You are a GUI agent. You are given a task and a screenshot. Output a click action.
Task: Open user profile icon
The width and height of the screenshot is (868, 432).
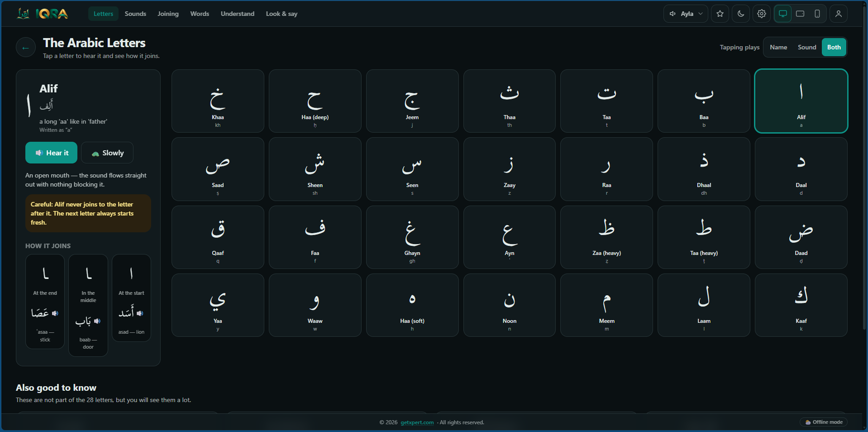pos(838,14)
